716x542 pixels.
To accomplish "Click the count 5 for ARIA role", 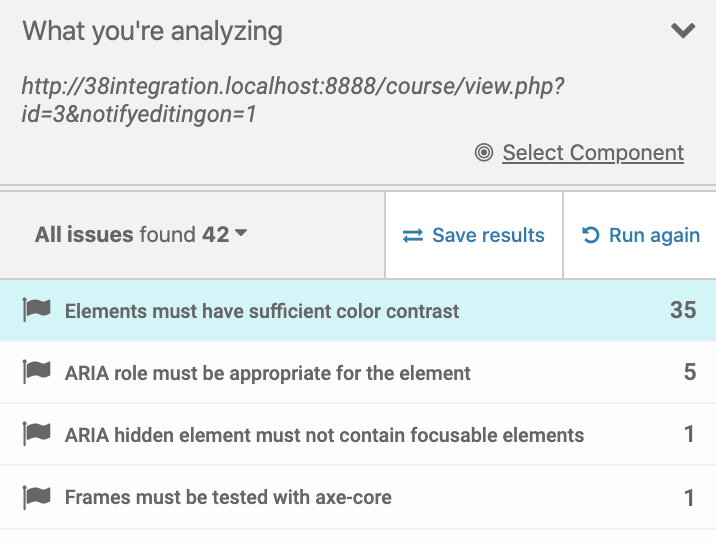I will point(690,372).
